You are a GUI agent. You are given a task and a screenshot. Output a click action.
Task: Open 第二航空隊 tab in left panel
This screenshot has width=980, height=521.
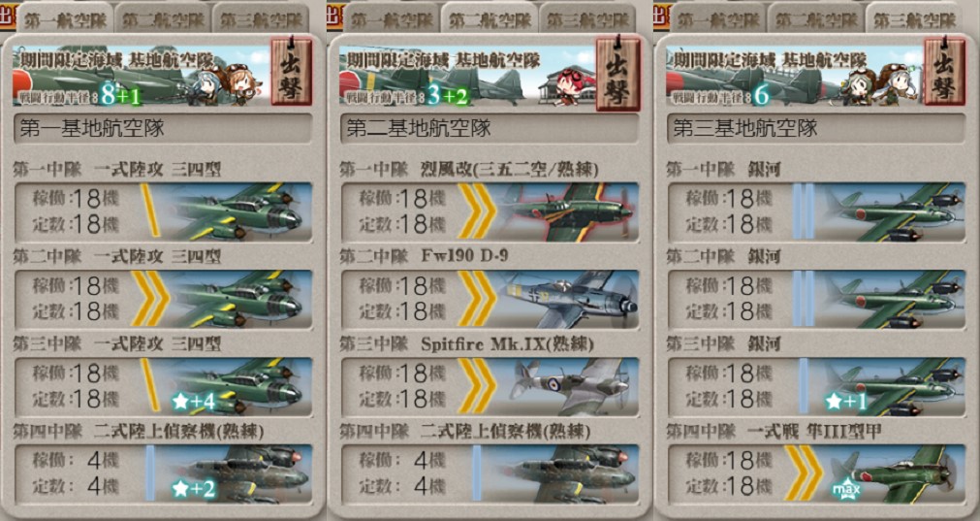tap(163, 18)
